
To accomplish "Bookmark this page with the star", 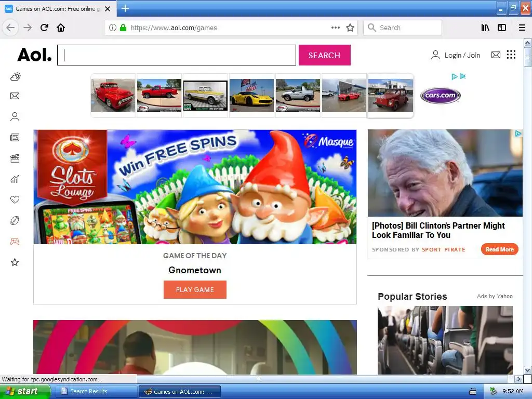I will (350, 28).
